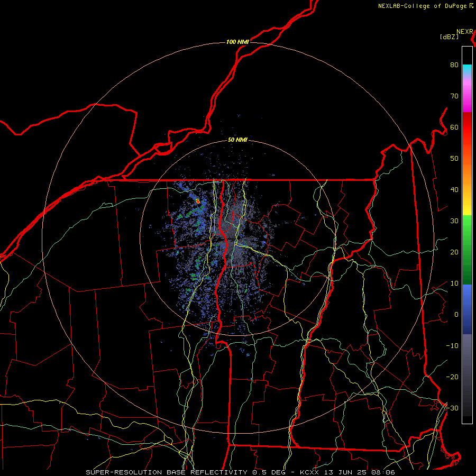The height and width of the screenshot is (476, 476).
Task: Click the 50 NMI range ring label
Action: [x=237, y=140]
